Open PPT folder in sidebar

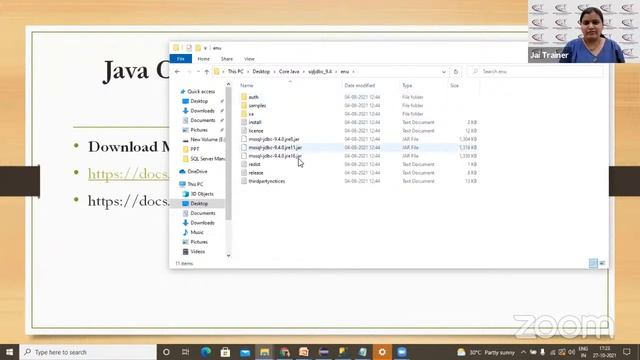tap(195, 149)
